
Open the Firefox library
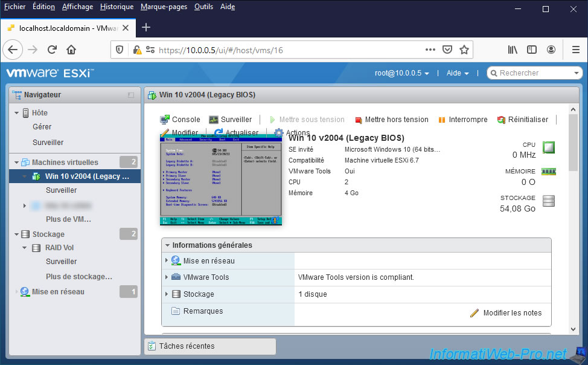(513, 50)
